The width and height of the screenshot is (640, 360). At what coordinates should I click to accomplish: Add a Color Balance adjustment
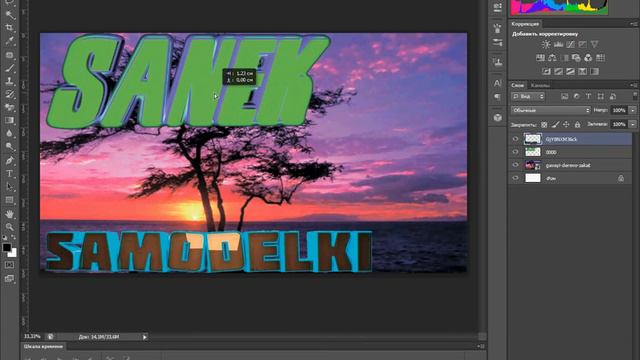[552, 58]
